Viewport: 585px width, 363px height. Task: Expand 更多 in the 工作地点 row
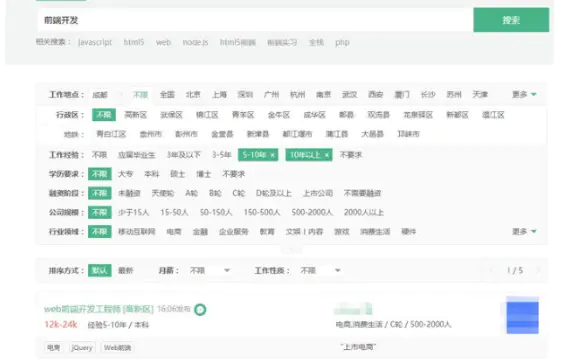(524, 94)
